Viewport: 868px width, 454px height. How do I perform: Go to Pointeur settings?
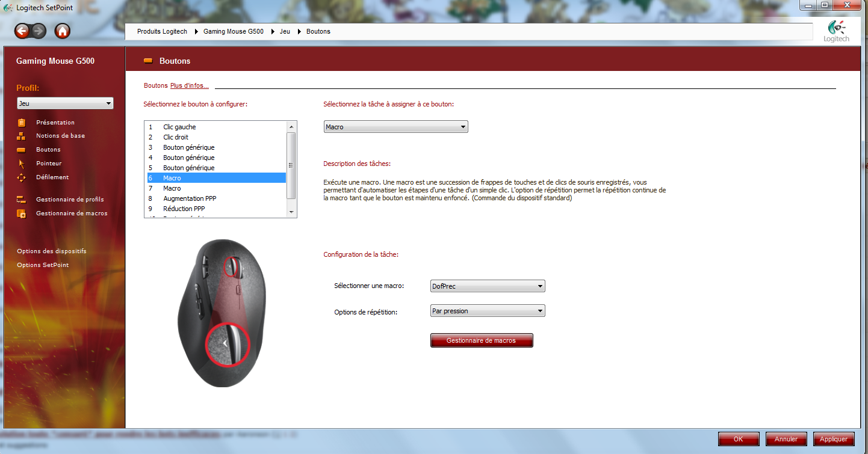49,164
